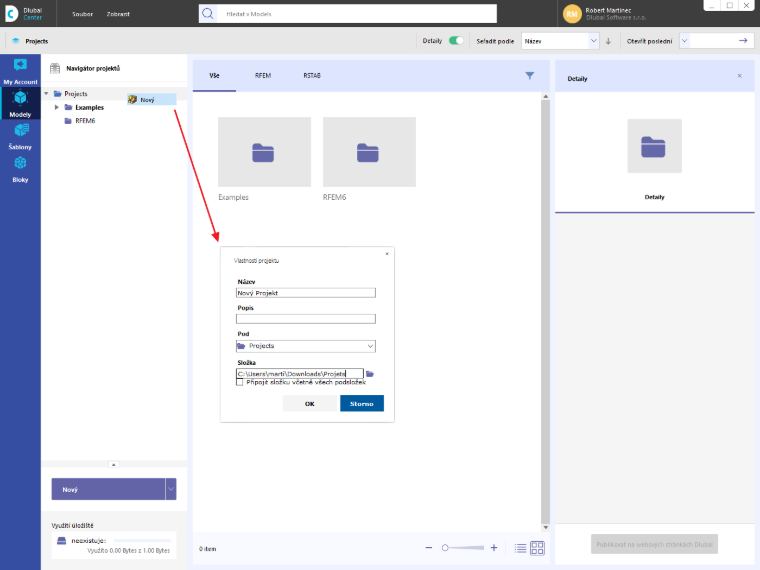
Task: Collapse the Projects tree node
Action: pyautogui.click(x=47, y=94)
